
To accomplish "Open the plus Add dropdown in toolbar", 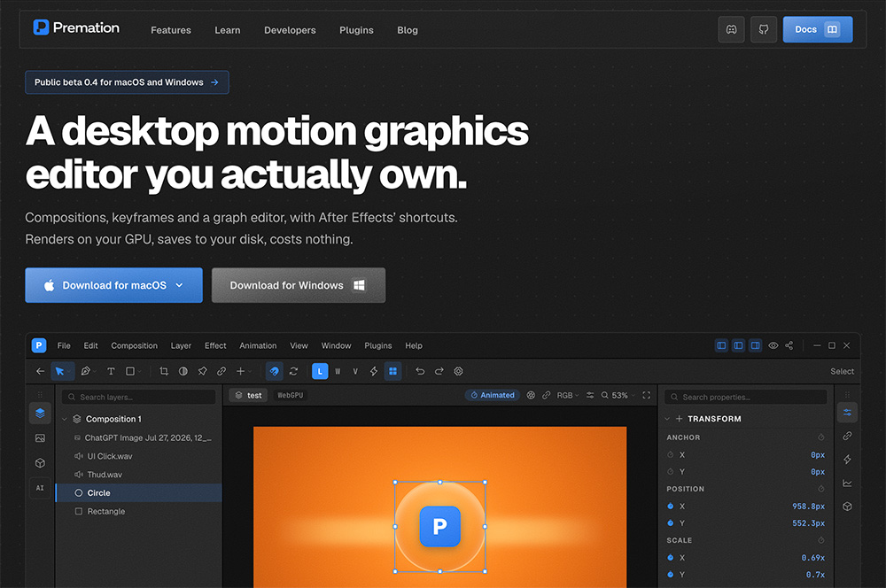I will point(243,371).
